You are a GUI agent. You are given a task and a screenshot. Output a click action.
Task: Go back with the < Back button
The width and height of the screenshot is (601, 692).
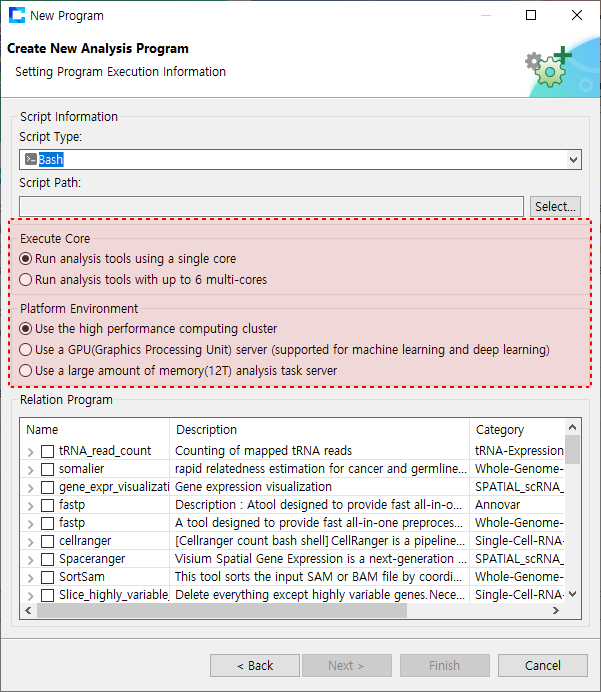click(255, 666)
